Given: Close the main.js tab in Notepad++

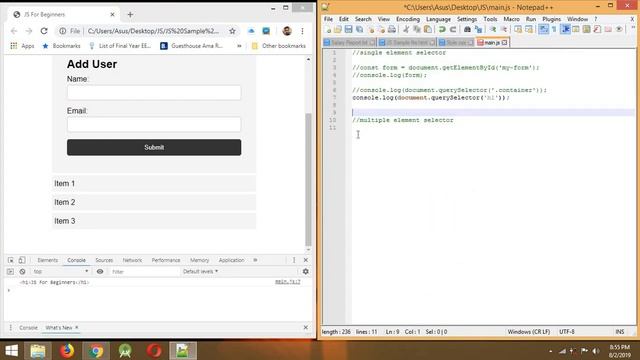Looking at the screenshot, I should point(504,42).
